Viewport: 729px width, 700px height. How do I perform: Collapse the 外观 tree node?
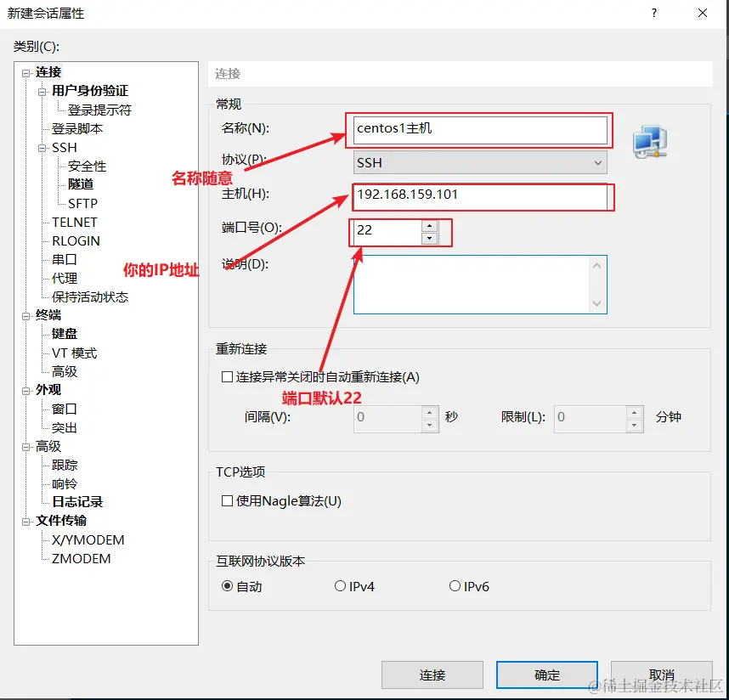coord(26,391)
